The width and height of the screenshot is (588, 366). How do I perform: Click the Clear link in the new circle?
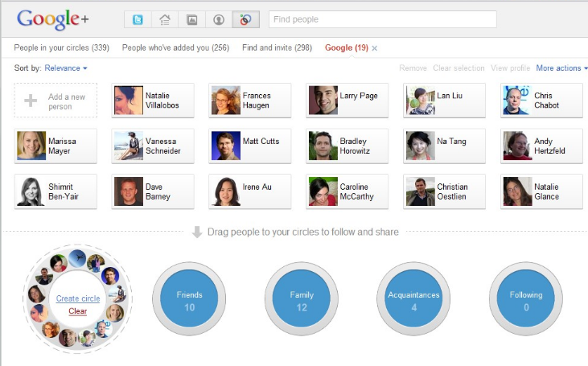78,311
